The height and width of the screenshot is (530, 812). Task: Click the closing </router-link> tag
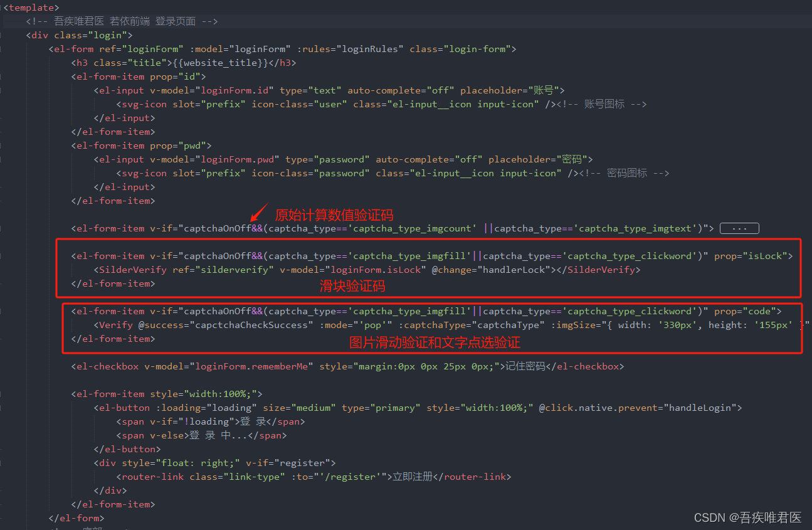pos(472,477)
